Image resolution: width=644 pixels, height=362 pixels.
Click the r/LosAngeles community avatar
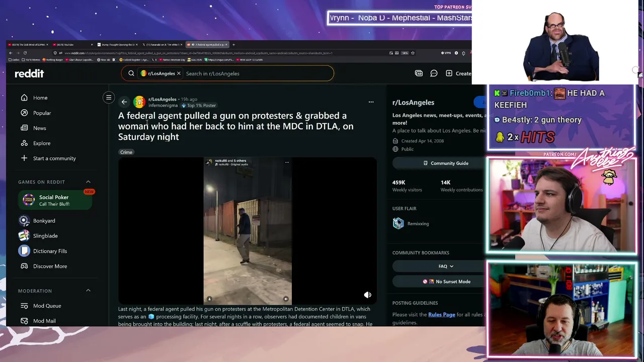pyautogui.click(x=139, y=102)
